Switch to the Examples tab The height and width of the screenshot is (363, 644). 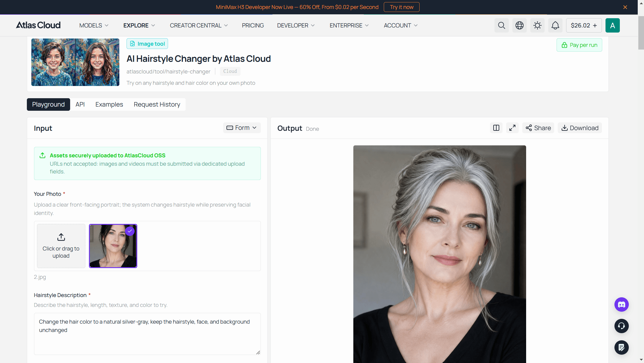[x=109, y=104]
